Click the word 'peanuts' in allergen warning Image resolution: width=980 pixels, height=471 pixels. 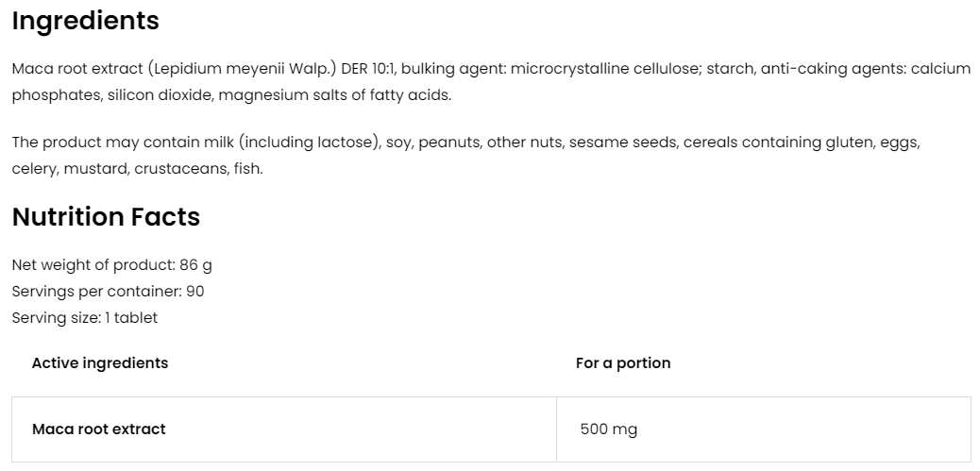(449, 143)
